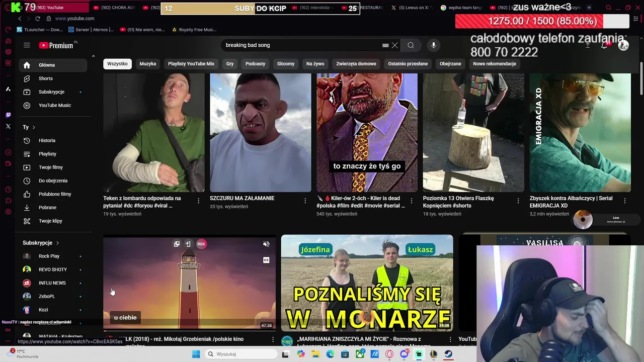This screenshot has height=362, width=644.
Task: Open Twoje klipy
Action: [53, 221]
